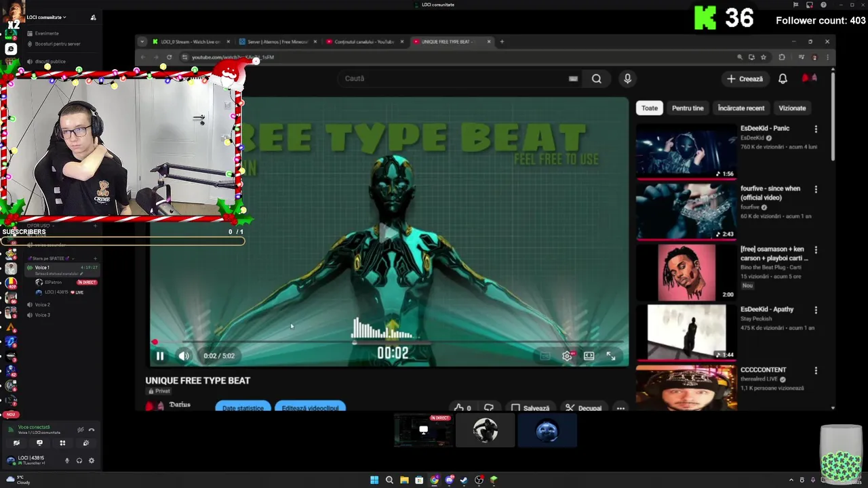This screenshot has width=868, height=488.
Task: Bookmark this page with star icon
Action: [764, 58]
